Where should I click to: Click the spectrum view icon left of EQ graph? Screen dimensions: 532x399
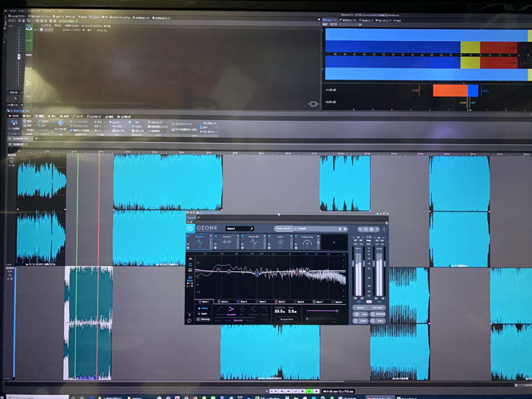190,258
